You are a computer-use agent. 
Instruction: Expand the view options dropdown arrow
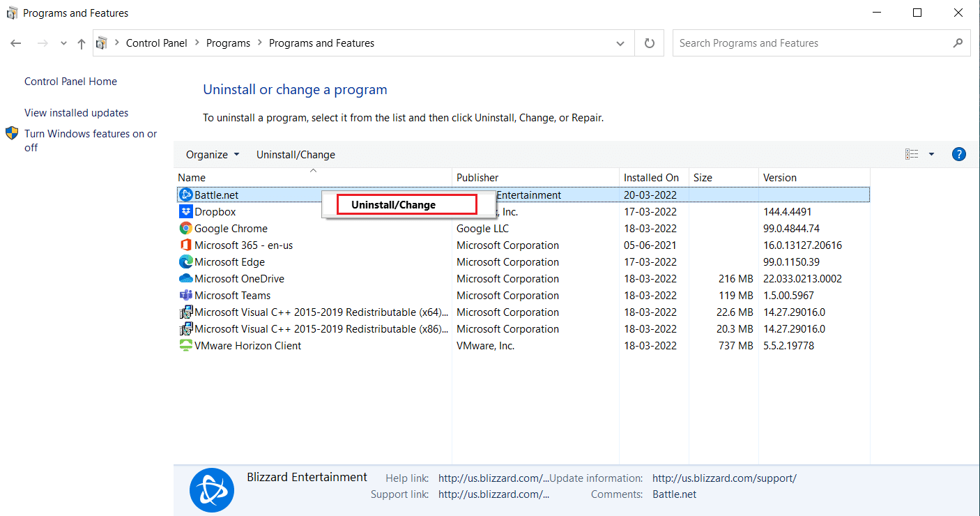(x=931, y=154)
